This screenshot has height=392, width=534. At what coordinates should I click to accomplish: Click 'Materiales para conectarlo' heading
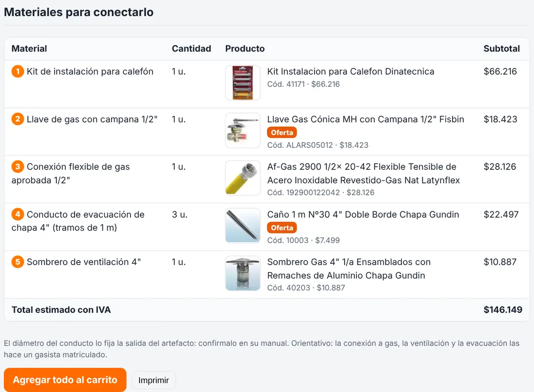tap(79, 12)
